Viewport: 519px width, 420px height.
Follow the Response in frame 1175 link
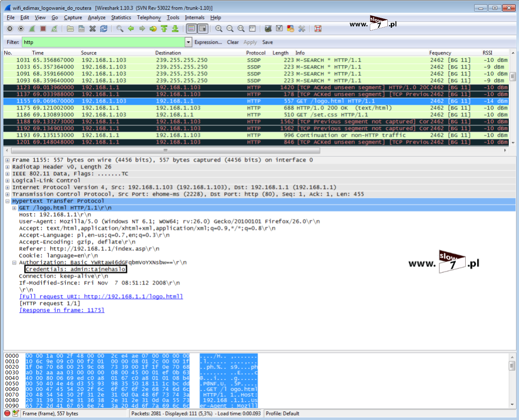point(62,310)
